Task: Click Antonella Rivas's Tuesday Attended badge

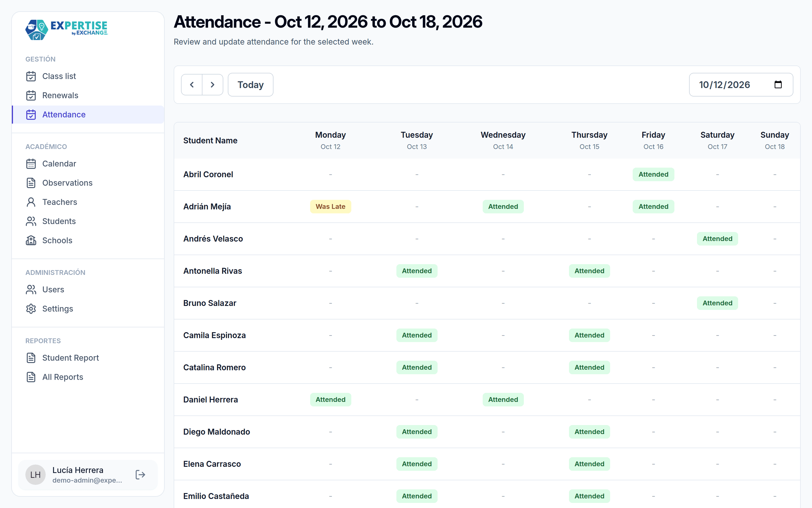Action: (417, 271)
